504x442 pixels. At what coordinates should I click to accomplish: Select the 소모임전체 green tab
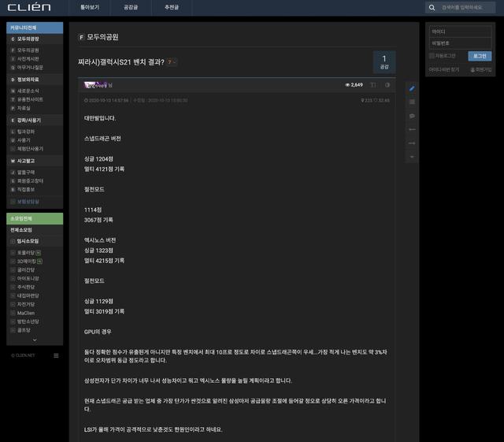coord(35,218)
